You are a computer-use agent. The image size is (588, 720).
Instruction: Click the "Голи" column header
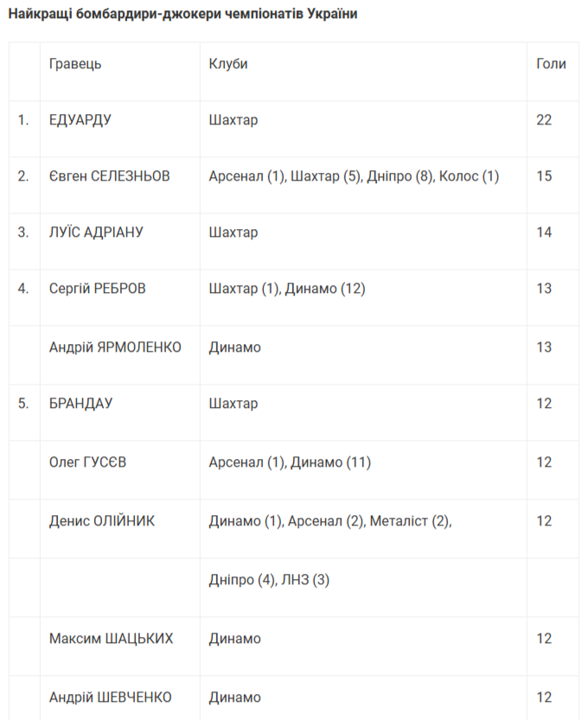552,64
